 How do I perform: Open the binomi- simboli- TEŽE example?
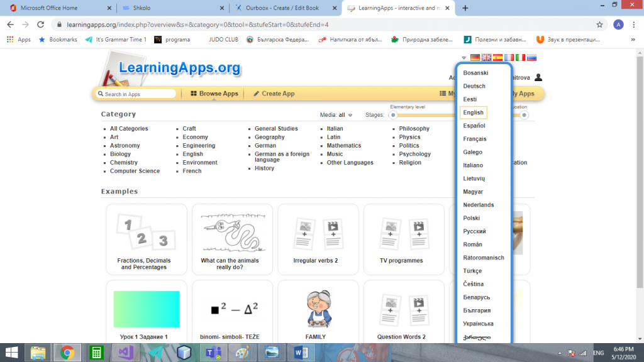(233, 312)
